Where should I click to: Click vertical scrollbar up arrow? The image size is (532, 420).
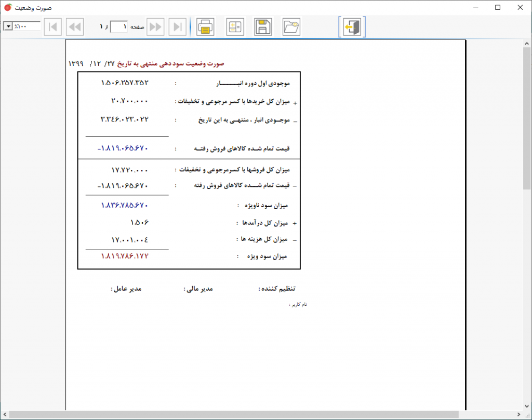[527, 44]
